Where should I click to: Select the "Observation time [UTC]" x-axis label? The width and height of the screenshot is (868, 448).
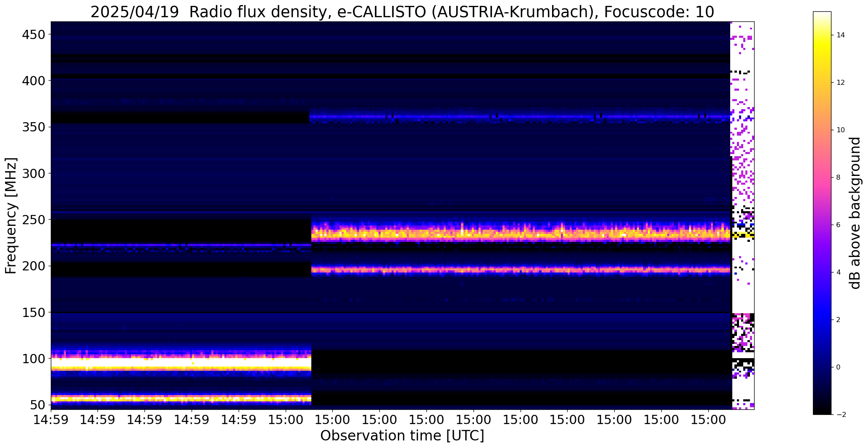click(402, 435)
